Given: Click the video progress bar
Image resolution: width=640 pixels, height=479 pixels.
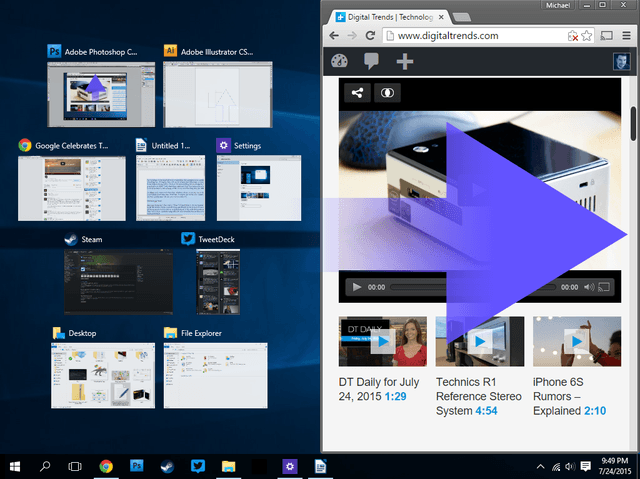Looking at the screenshot, I should (x=473, y=287).
